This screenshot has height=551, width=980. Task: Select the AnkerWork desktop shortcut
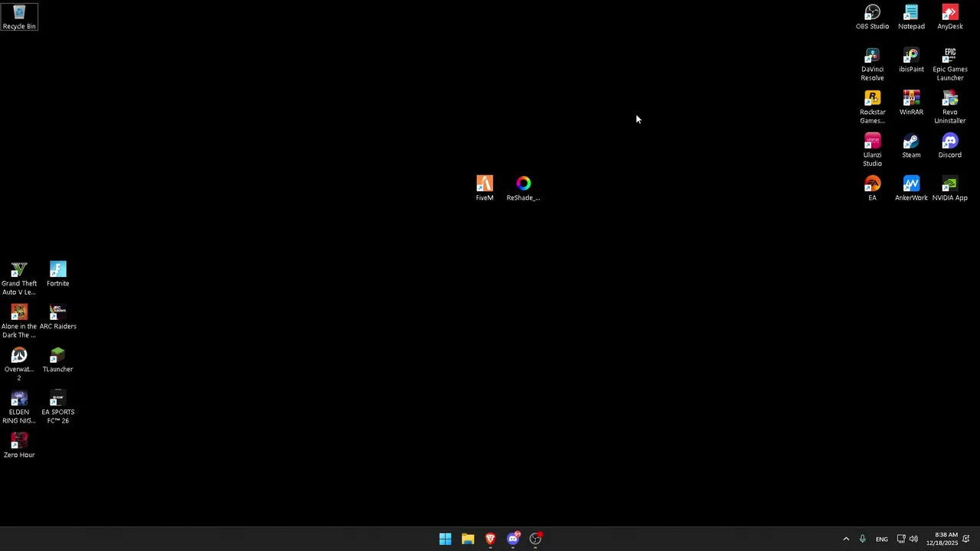911,189
